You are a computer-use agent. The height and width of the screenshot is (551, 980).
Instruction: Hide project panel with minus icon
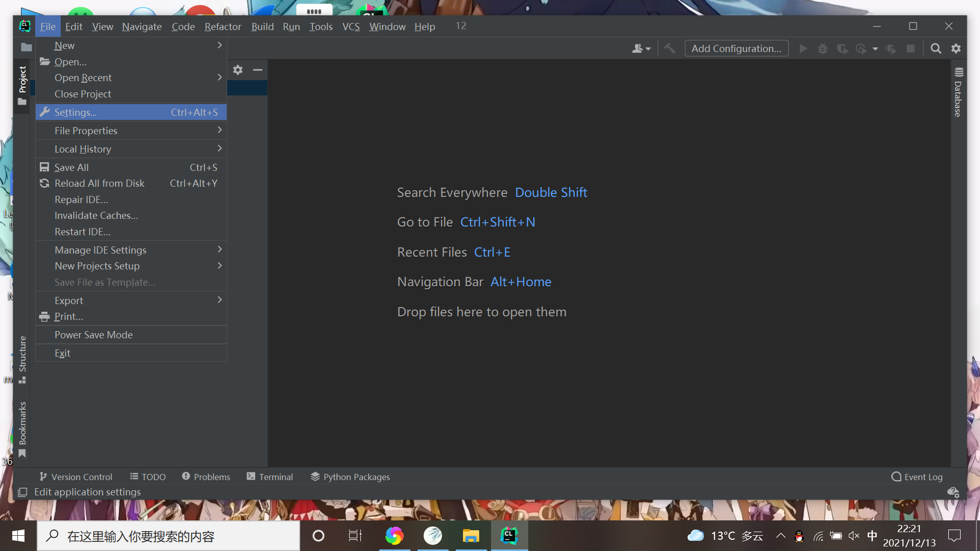(x=258, y=70)
